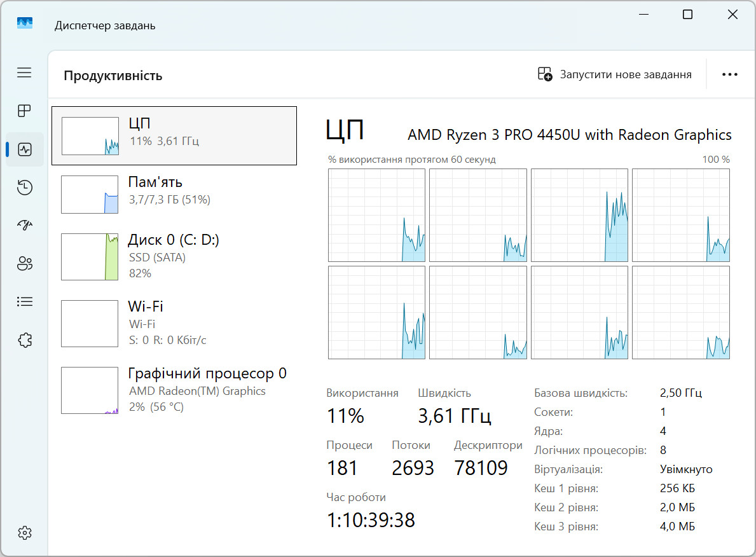Screen dimensions: 756x557
Task: Click the 3,61 ГГц speed value
Action: tap(455, 416)
